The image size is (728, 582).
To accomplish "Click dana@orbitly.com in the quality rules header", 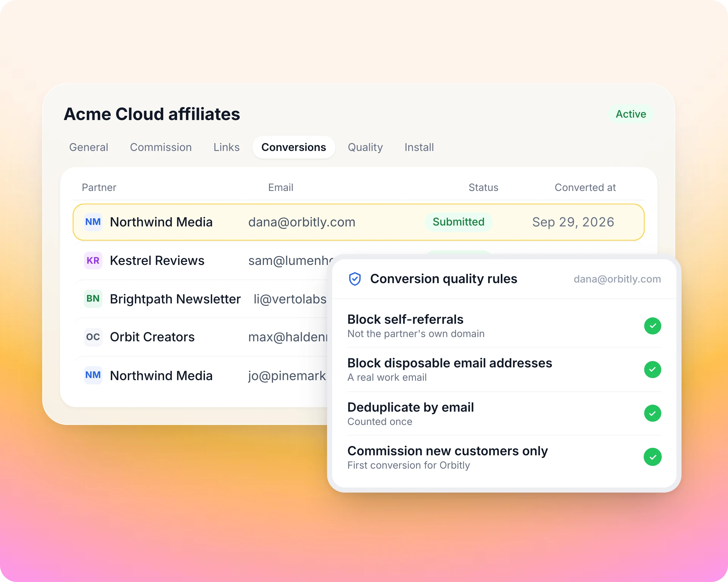I will click(x=617, y=279).
